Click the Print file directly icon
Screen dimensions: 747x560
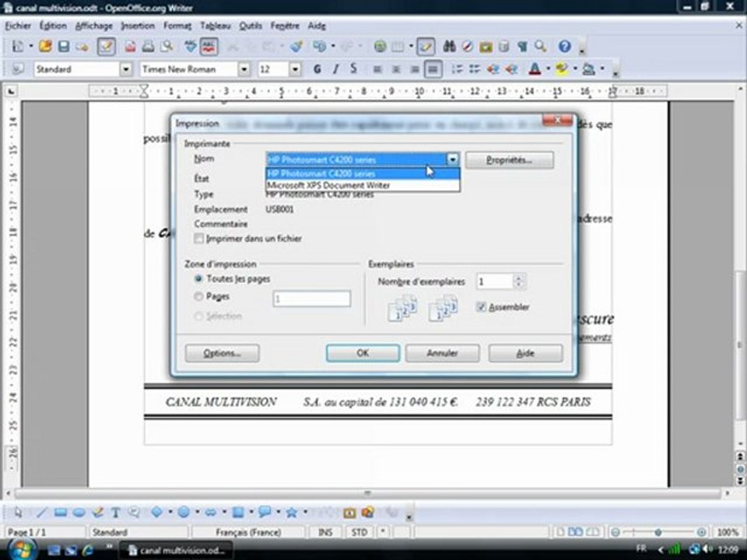148,46
